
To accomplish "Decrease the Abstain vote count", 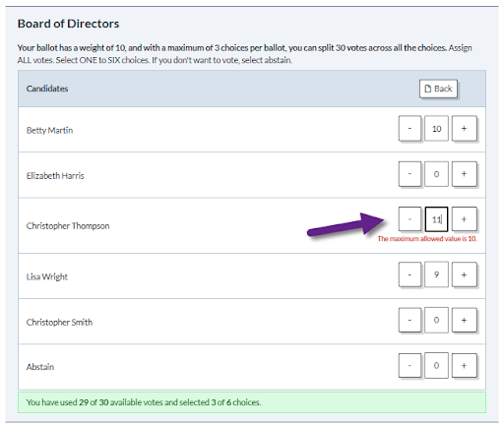I will coord(409,365).
